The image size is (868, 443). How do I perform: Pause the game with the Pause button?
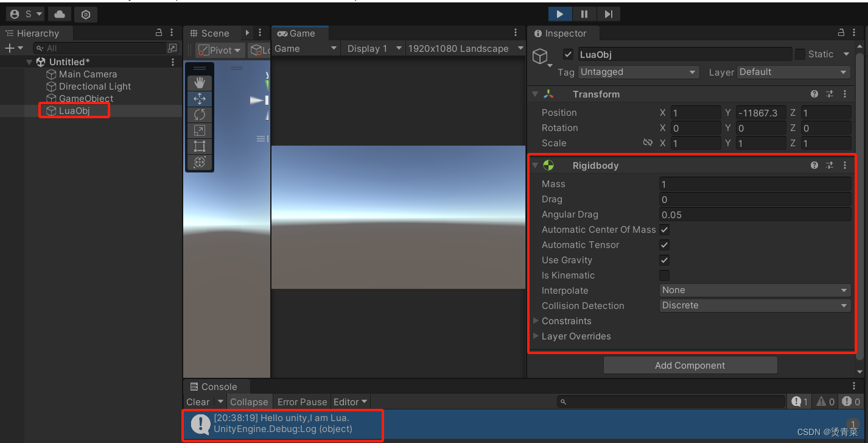[584, 14]
